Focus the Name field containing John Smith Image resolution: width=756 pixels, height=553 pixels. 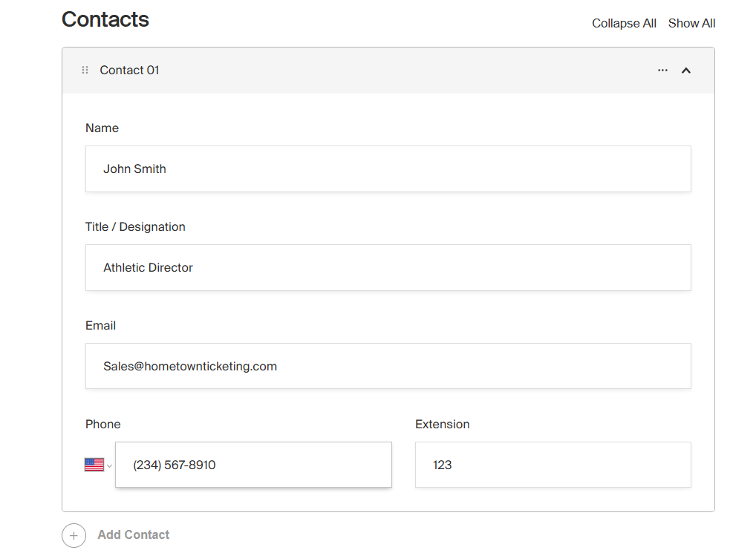388,168
